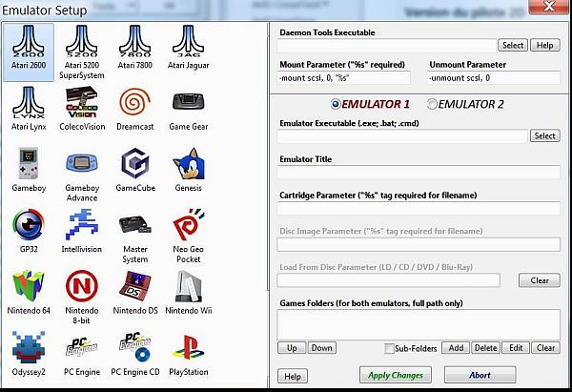Select the GameCube logo icon

coord(135,163)
